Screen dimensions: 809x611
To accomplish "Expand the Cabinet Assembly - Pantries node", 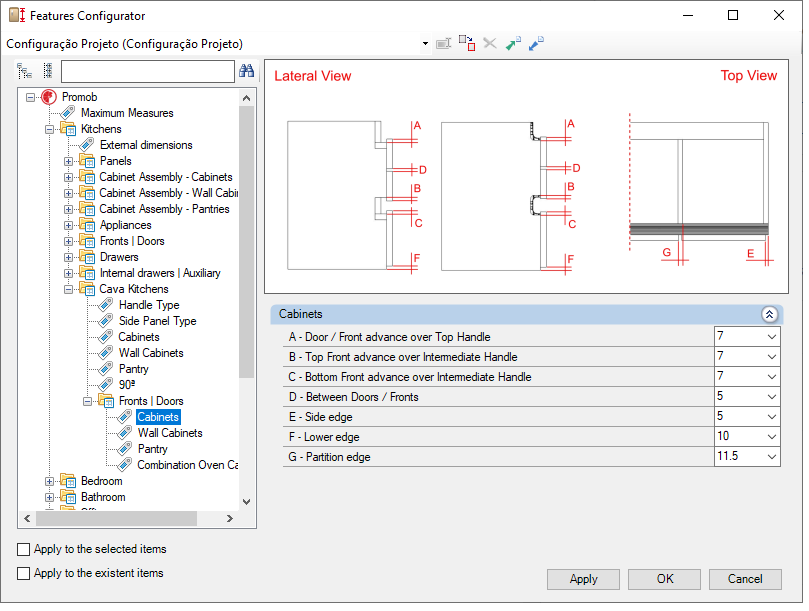I will coord(68,209).
